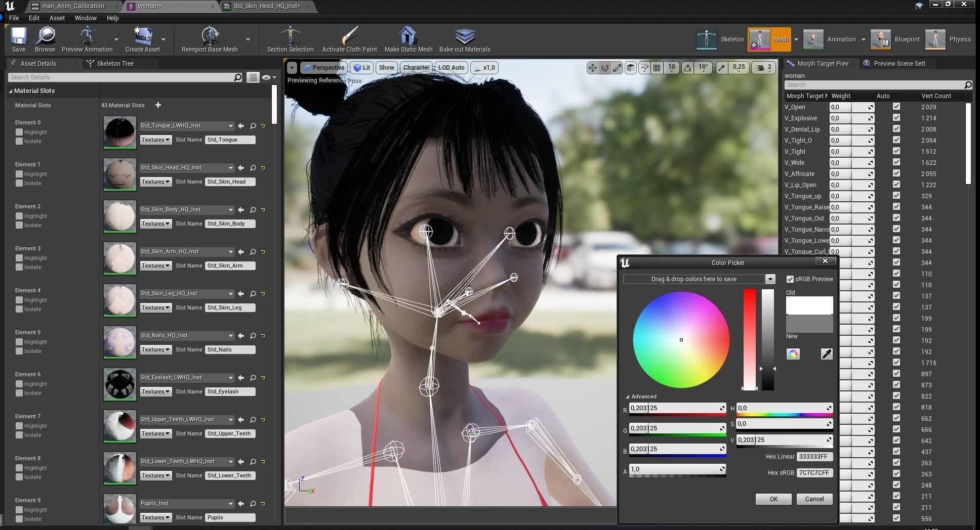Open the Window menu
Viewport: 980px width, 530px height.
click(86, 18)
